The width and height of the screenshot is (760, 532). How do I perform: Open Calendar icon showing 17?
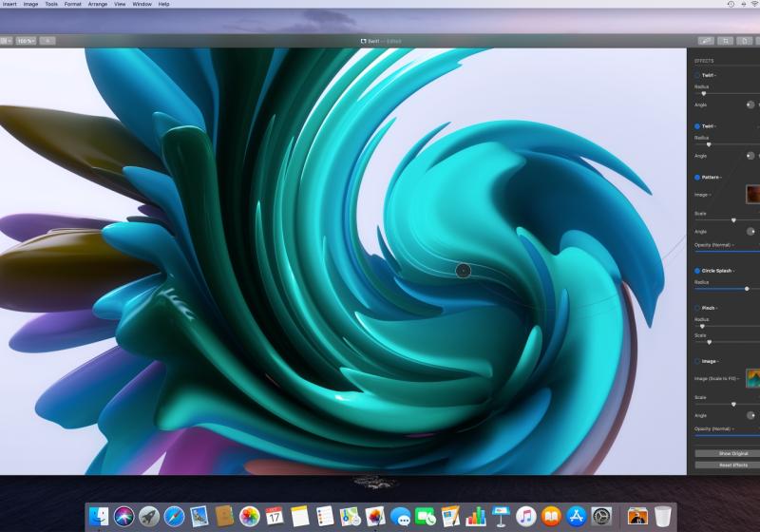coord(275,517)
